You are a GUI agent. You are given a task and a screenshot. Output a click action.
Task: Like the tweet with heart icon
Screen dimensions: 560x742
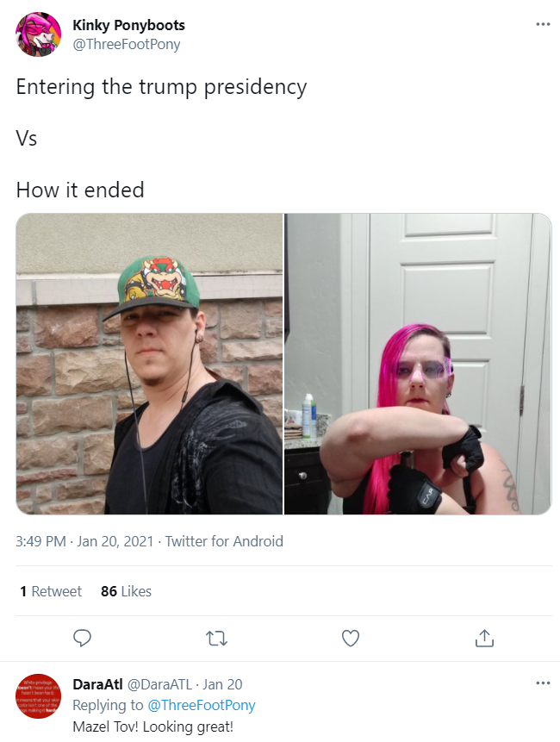[351, 639]
